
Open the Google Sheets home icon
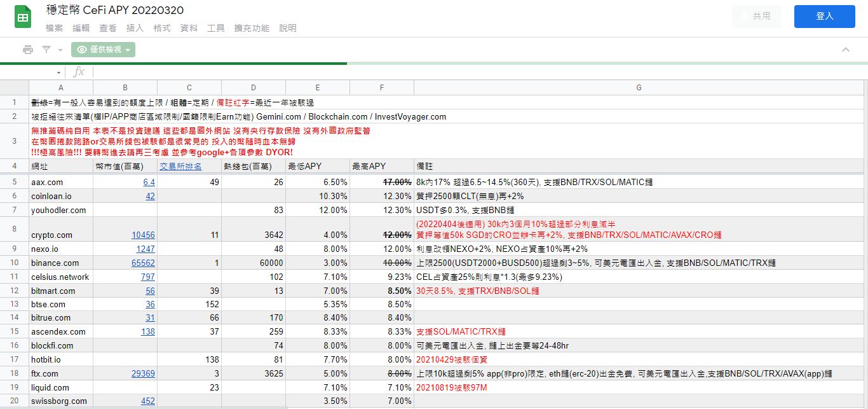tap(24, 17)
